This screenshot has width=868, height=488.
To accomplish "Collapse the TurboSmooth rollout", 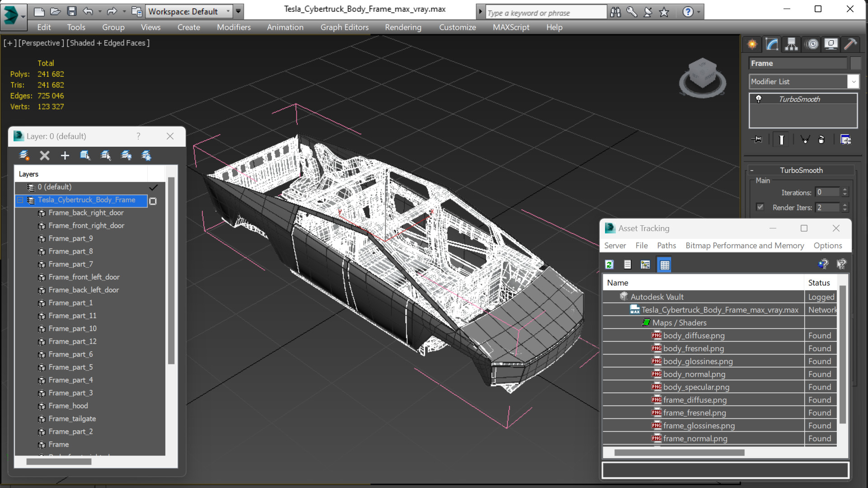I will 752,170.
